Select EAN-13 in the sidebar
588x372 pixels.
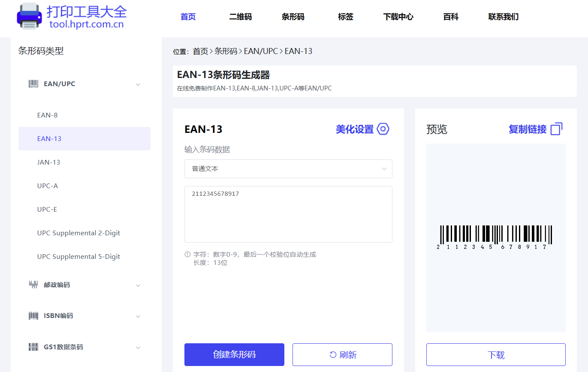coord(84,138)
